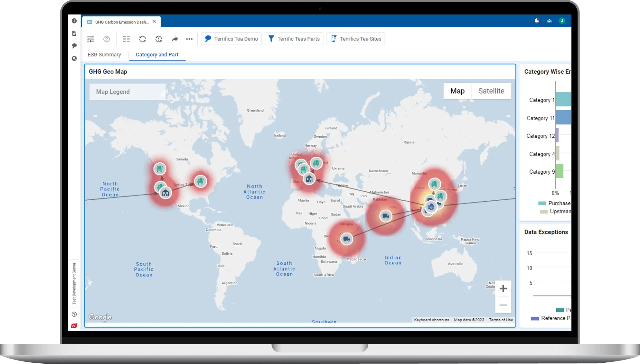
Task: Open the history clock refresh icon
Action: [x=159, y=39]
